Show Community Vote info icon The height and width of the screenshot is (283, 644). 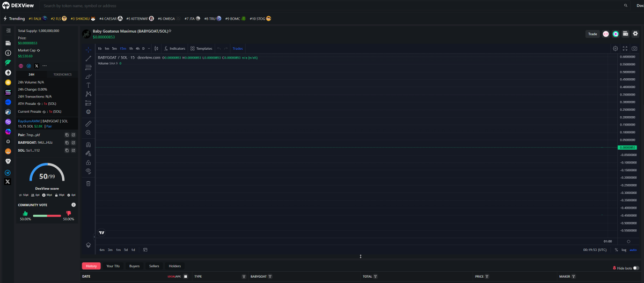[74, 205]
